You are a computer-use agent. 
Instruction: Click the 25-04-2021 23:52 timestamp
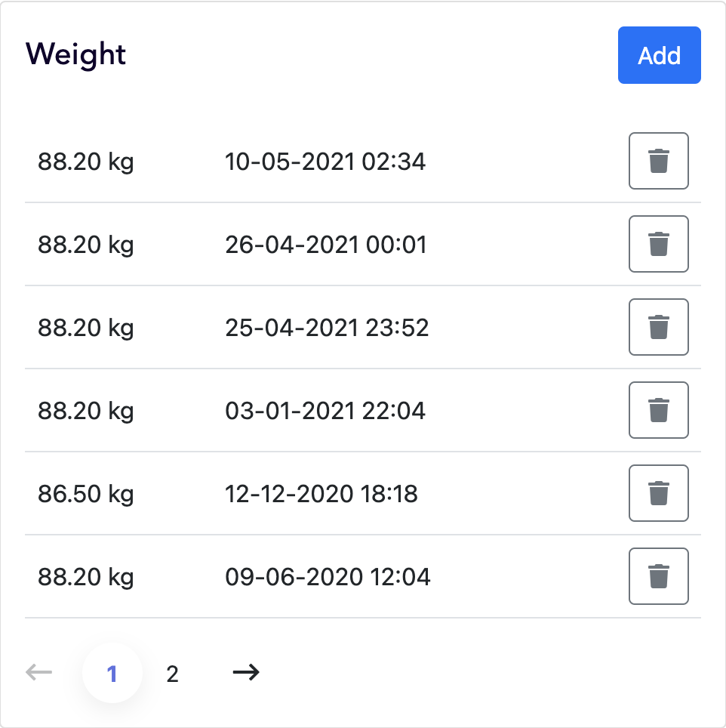[327, 328]
